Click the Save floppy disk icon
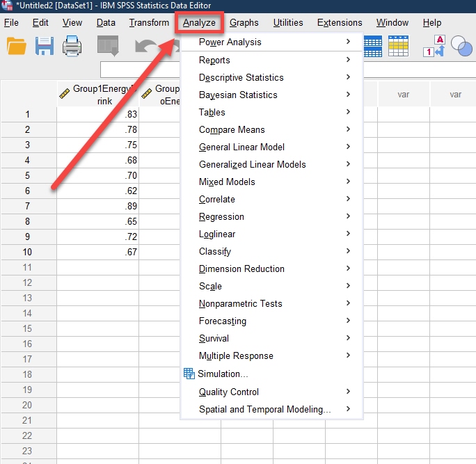 pos(45,46)
